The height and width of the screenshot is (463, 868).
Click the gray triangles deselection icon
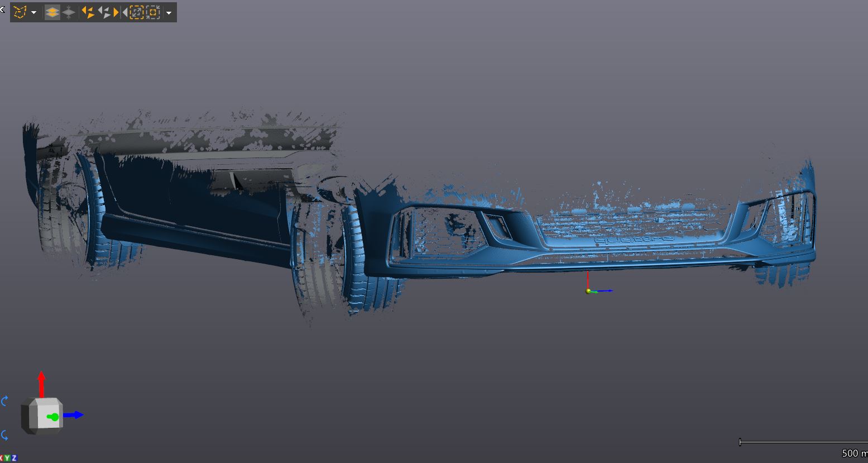pos(103,12)
